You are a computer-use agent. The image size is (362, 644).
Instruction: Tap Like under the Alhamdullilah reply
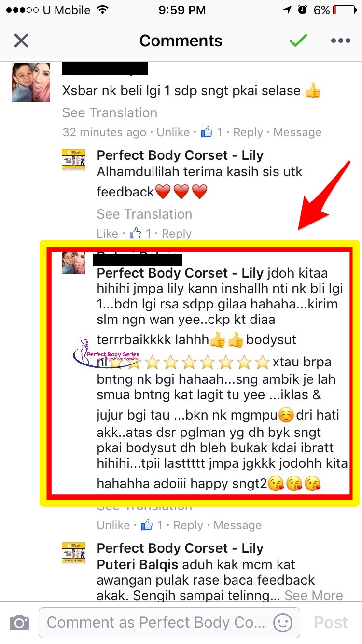pos(107,234)
